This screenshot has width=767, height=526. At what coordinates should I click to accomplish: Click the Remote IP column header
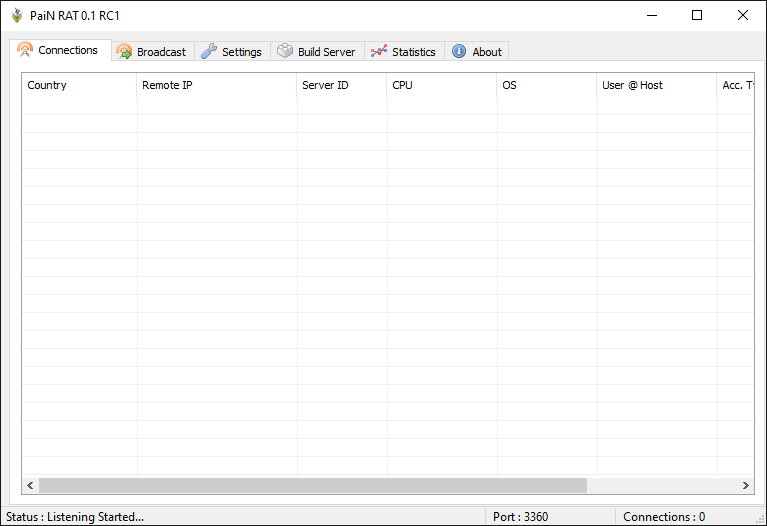216,85
